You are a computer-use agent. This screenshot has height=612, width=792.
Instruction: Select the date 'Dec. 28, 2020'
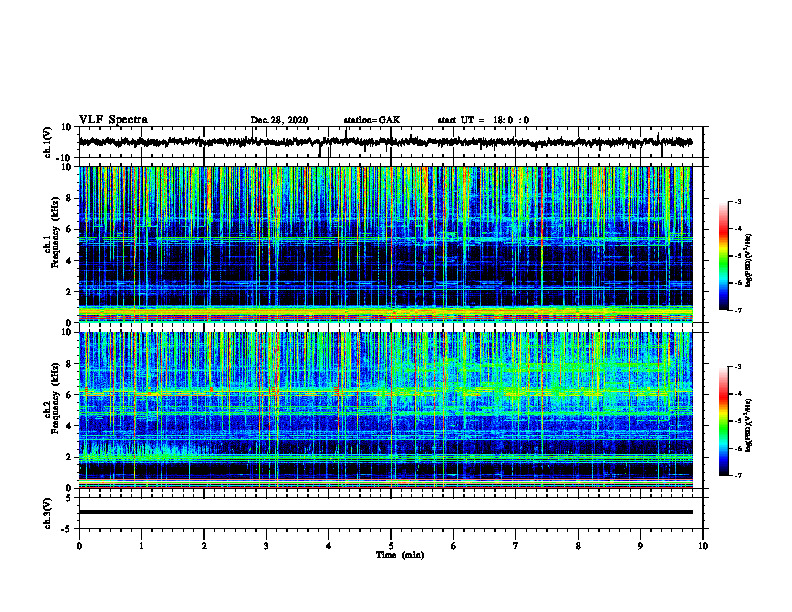[279, 120]
